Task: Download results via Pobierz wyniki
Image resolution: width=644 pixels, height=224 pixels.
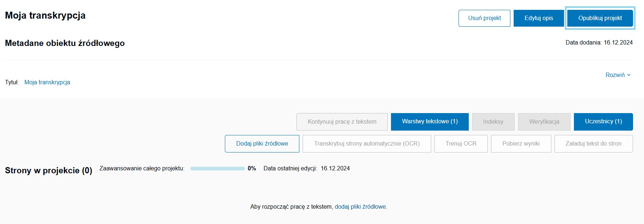Action: click(521, 144)
